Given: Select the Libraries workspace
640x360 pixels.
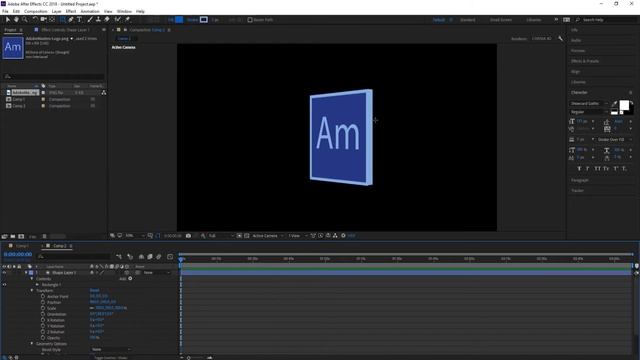Looking at the screenshot, I should coord(533,20).
